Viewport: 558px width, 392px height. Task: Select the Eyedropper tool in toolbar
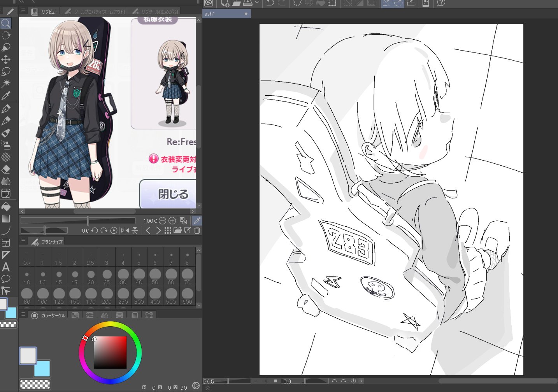click(6, 96)
